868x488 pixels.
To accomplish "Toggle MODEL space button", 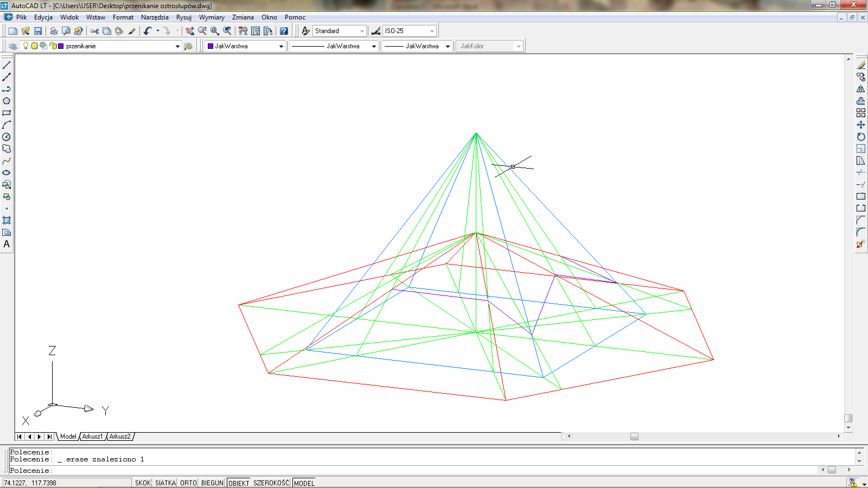I will pyautogui.click(x=304, y=483).
